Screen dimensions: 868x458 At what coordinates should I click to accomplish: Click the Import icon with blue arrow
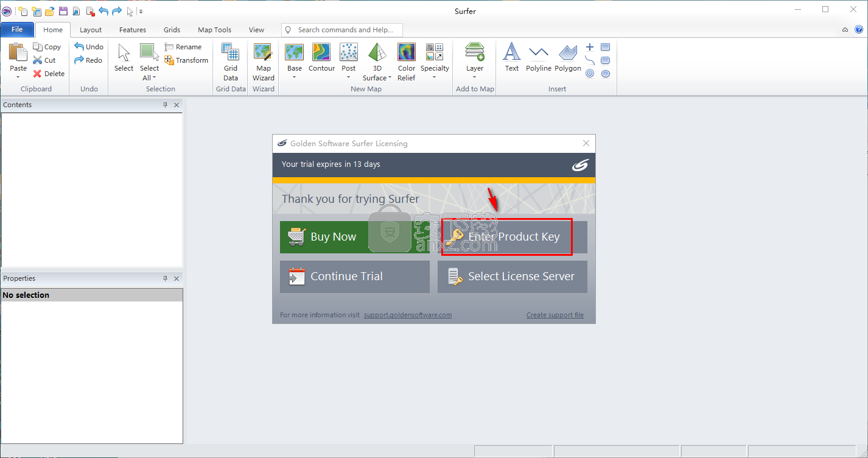pyautogui.click(x=77, y=11)
